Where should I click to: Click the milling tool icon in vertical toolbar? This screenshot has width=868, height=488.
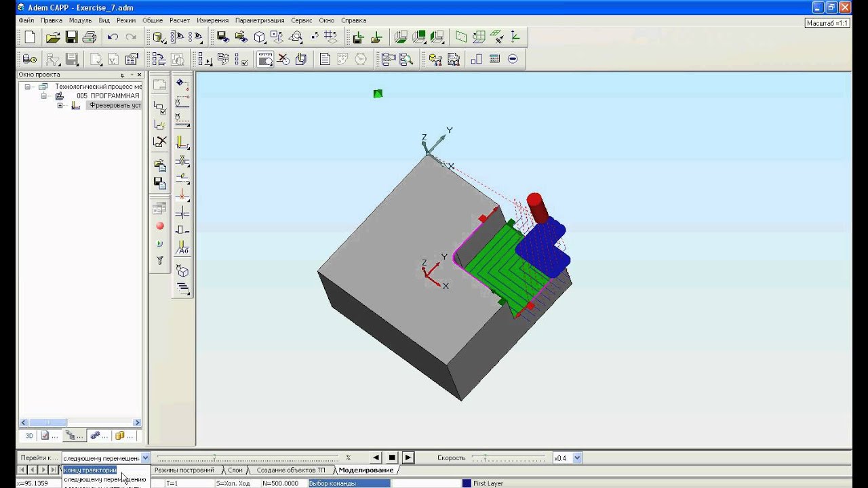(x=182, y=142)
